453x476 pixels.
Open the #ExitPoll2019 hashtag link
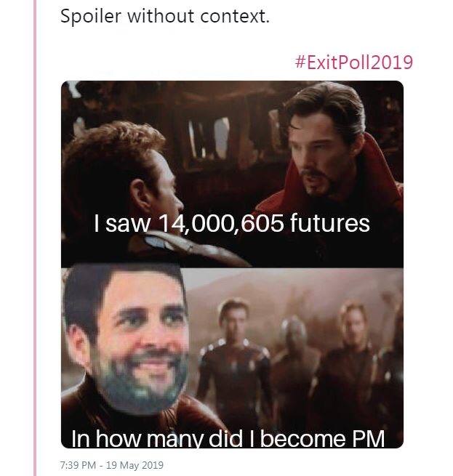tap(354, 62)
